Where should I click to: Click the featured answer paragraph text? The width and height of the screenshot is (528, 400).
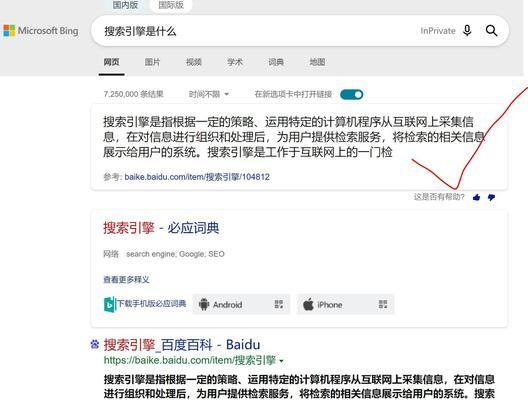click(x=294, y=137)
